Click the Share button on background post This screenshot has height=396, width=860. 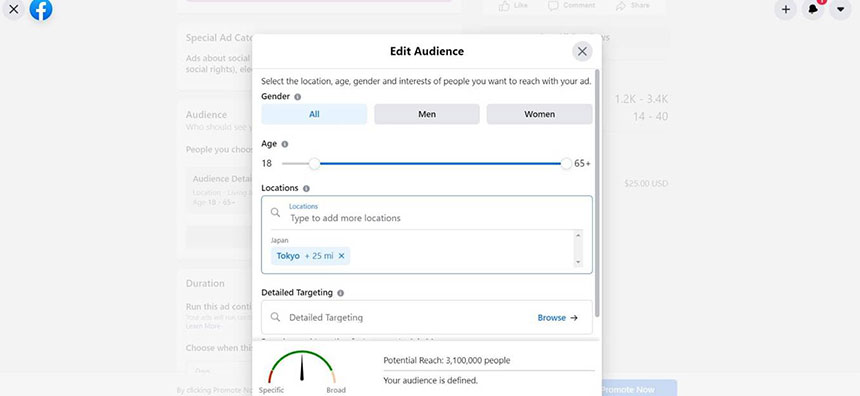pos(632,5)
